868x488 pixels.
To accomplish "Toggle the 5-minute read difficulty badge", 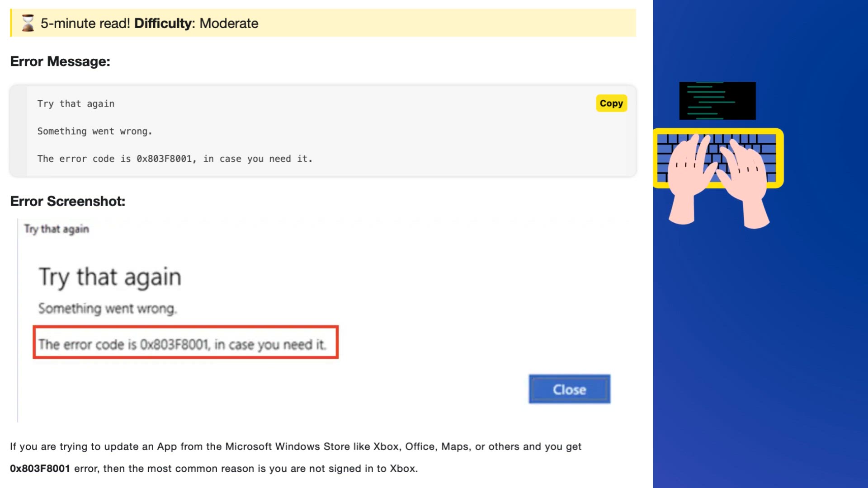I will point(322,23).
